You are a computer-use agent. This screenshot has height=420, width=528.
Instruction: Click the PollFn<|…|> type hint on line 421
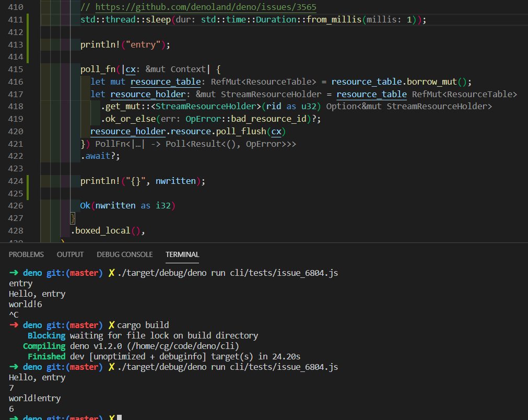tap(196, 144)
